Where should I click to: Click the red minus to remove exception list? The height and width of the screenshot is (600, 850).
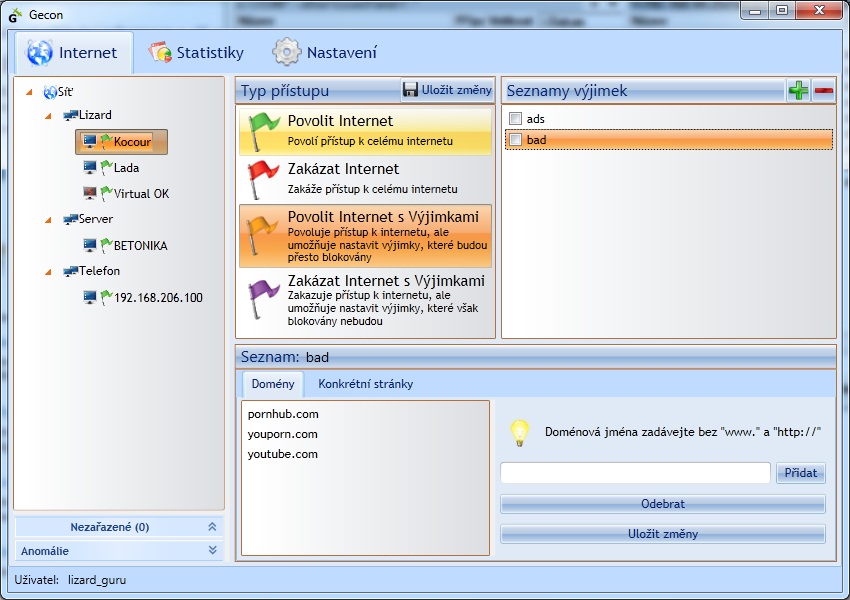[x=823, y=91]
